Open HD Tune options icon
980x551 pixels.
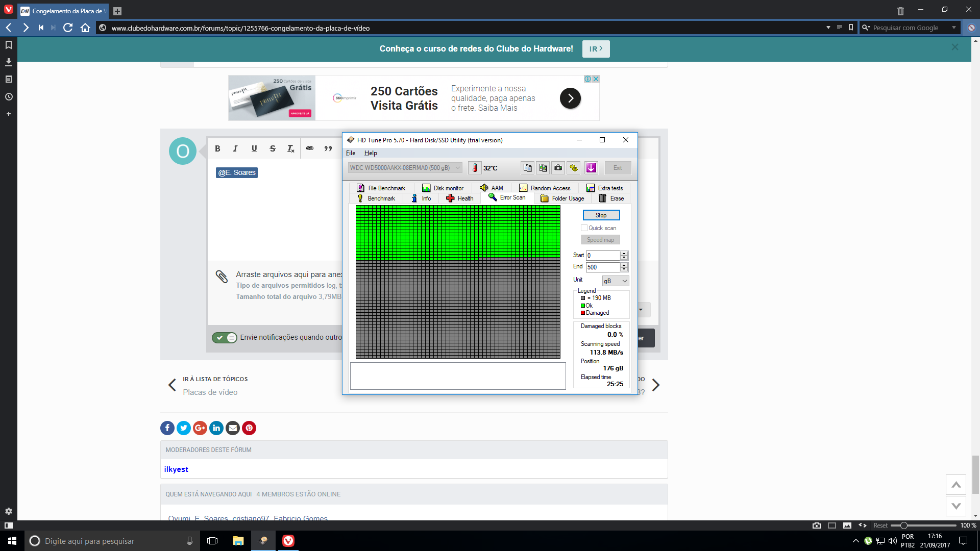pyautogui.click(x=574, y=168)
